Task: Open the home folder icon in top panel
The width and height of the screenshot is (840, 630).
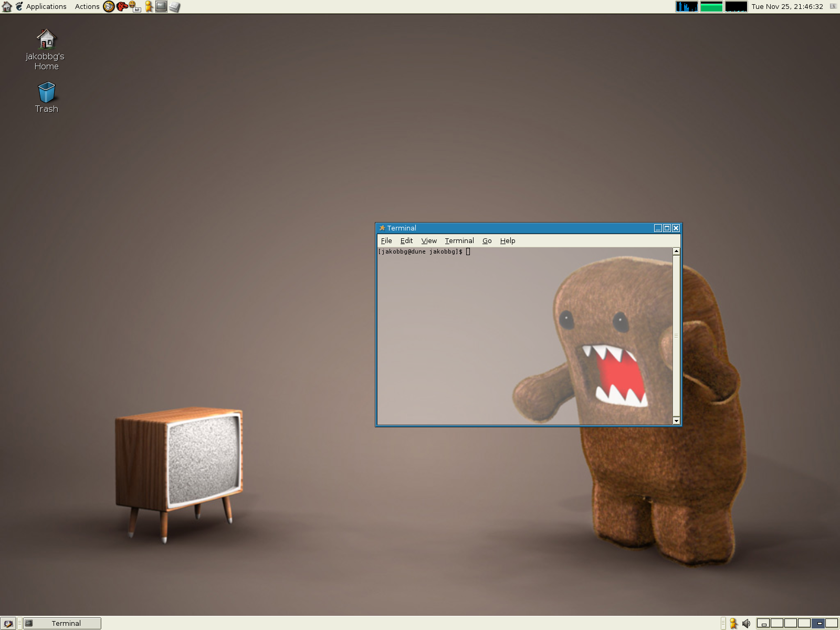Action: (7, 6)
